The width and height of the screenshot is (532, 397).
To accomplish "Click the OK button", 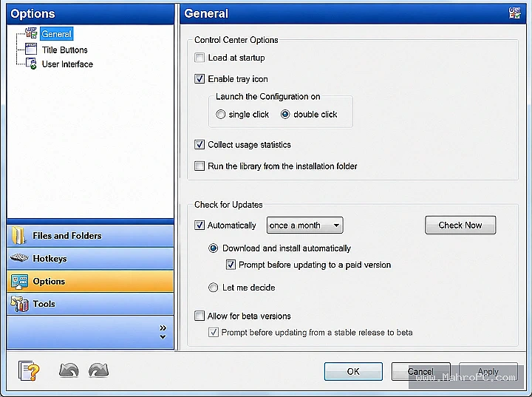I will [353, 371].
